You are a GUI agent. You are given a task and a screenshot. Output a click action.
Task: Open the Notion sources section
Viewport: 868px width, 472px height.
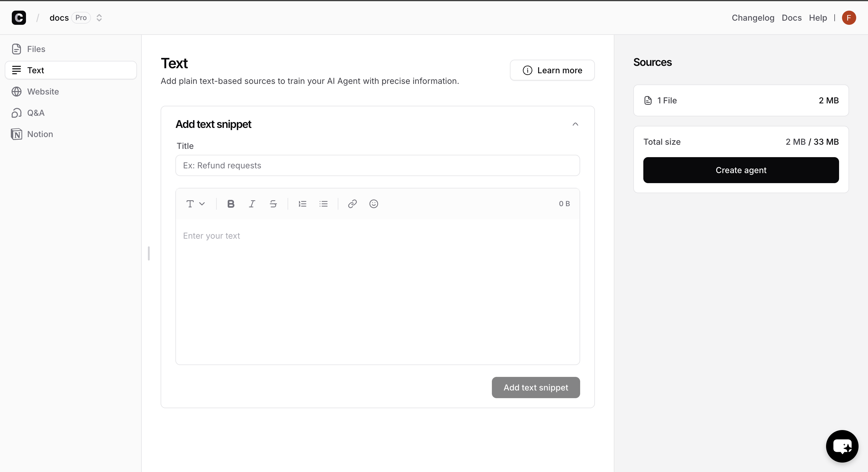pos(40,134)
